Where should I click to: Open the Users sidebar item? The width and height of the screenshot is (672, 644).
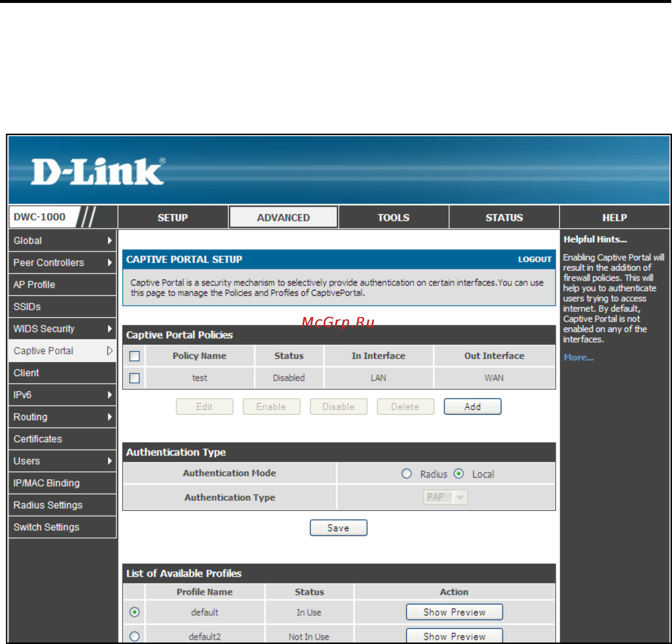(62, 461)
